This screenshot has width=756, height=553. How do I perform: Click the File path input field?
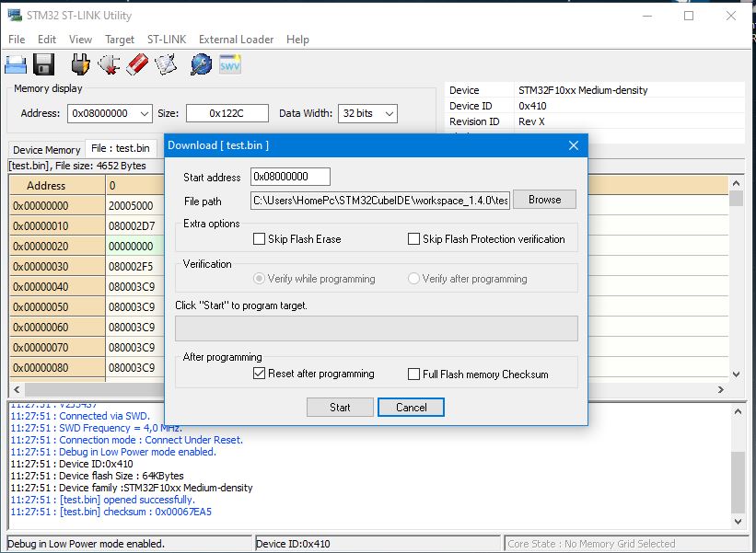coord(380,200)
